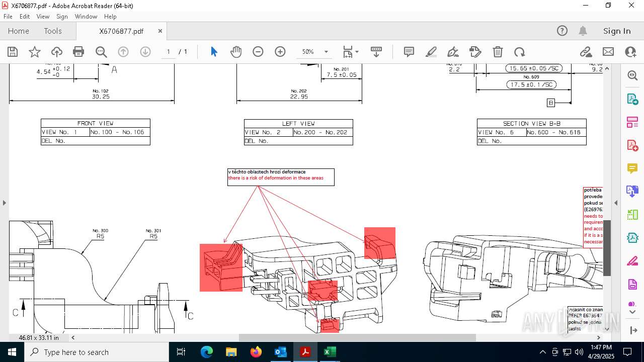This screenshot has height=362, width=644.
Task: Close the X6706877.pdf tab
Action: [160, 31]
